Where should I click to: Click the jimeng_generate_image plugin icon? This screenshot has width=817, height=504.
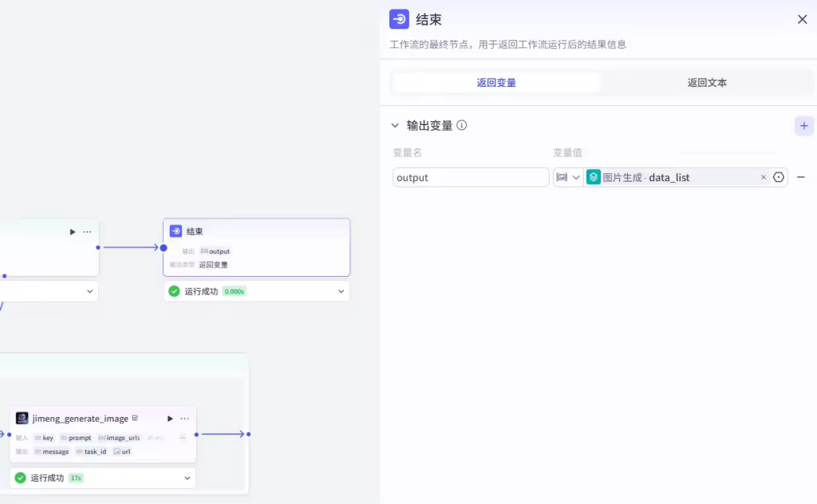(22, 418)
